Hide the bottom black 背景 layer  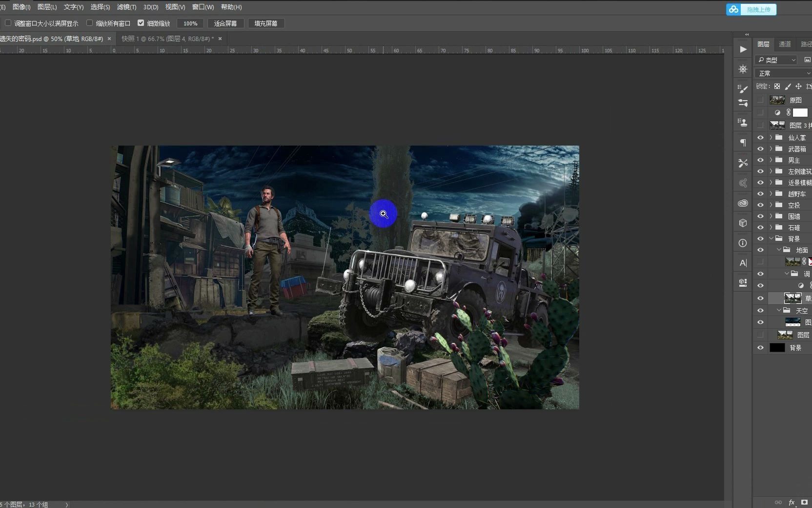[760, 348]
